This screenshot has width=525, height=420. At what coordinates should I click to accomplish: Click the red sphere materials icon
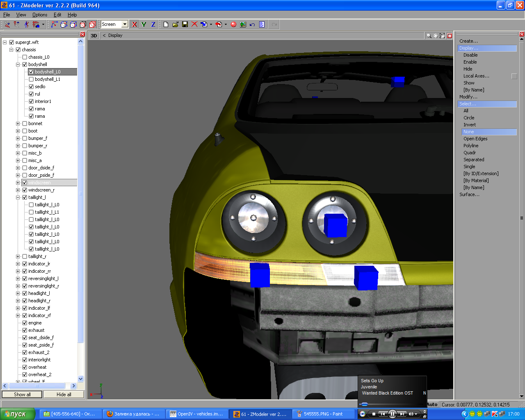pyautogui.click(x=233, y=25)
